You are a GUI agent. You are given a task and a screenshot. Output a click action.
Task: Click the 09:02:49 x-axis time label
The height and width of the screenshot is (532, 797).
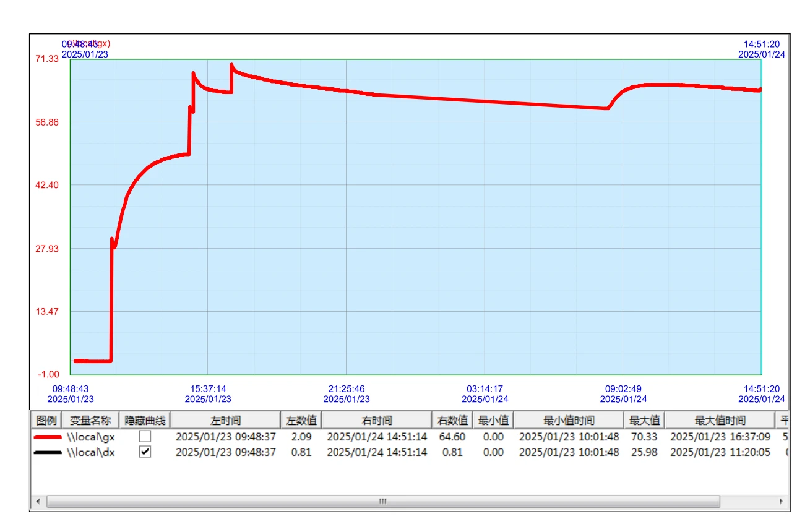tap(623, 389)
